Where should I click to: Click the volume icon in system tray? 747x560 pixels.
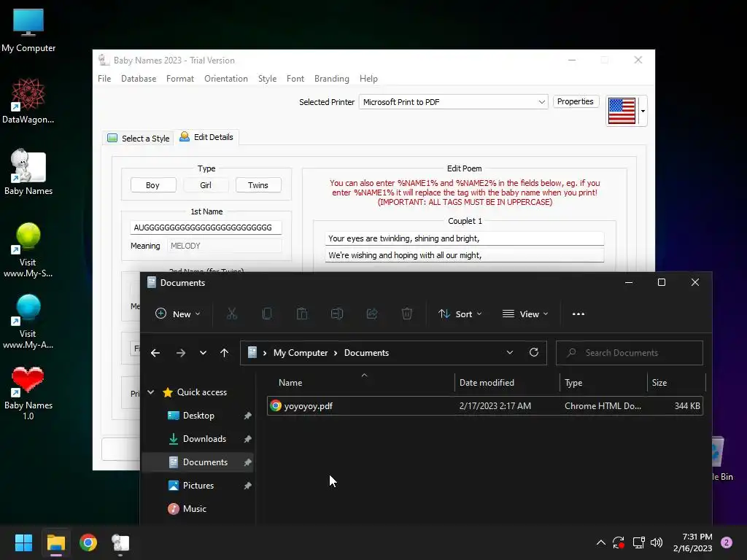point(657,542)
